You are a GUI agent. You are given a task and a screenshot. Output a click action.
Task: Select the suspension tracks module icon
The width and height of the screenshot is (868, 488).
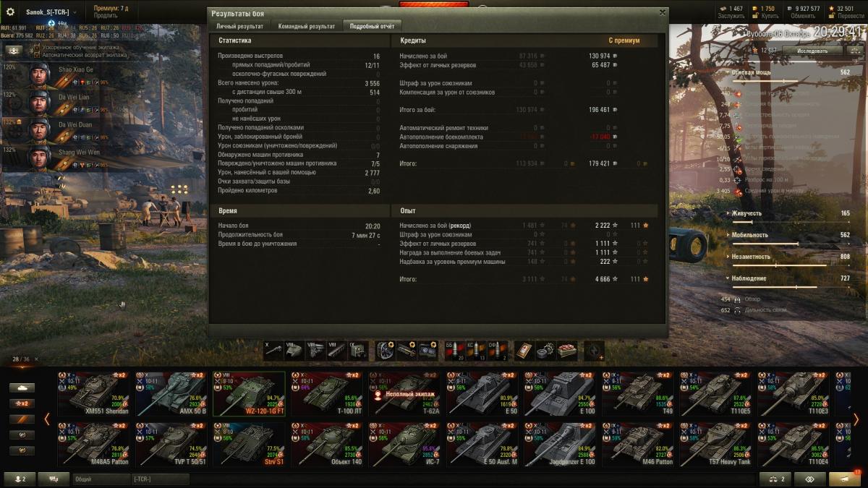336,350
